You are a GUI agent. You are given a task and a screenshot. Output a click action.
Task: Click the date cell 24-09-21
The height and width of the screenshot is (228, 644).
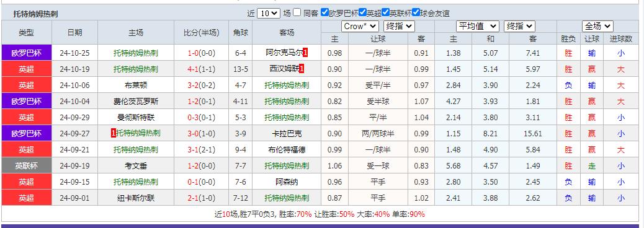(74, 150)
